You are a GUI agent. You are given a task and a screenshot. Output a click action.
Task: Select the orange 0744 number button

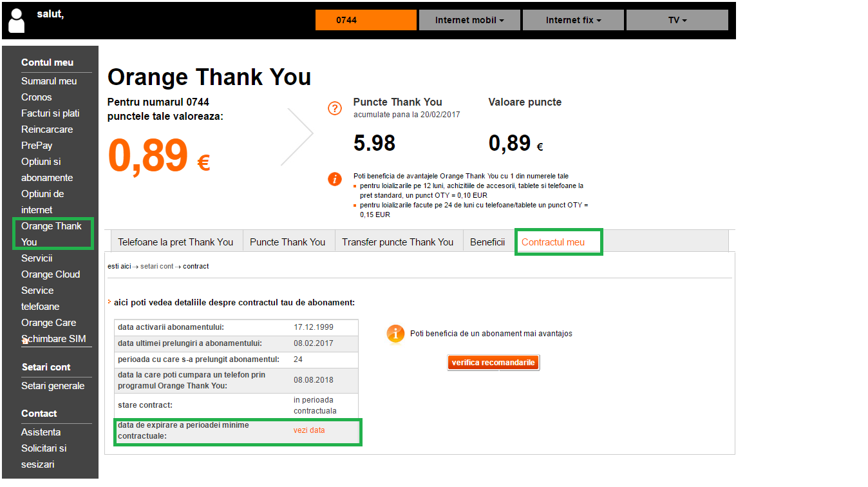point(366,20)
